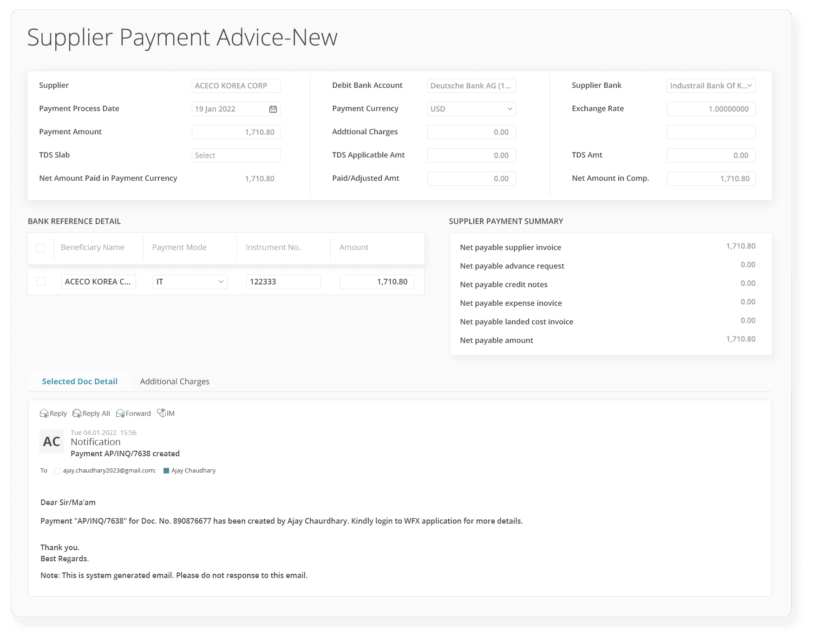Image resolution: width=818 pixels, height=644 pixels.
Task: Click the Forward label
Action: point(138,414)
